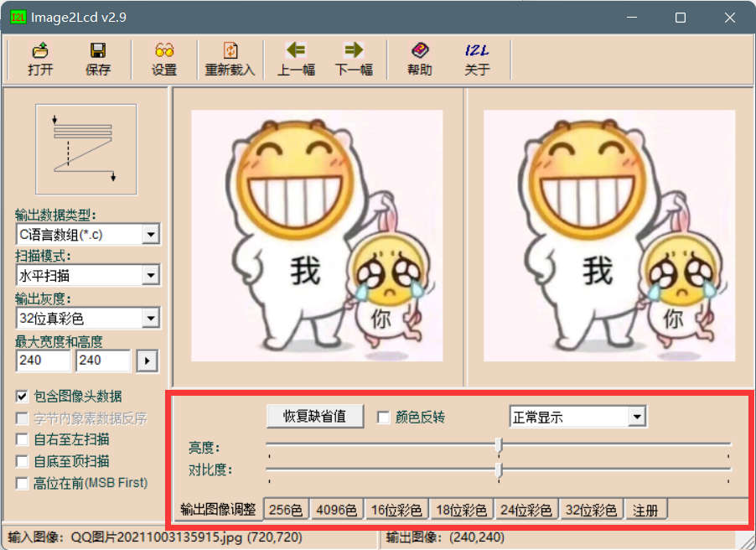The height and width of the screenshot is (550, 756).
Task: Switch to the 24位彩色 tab
Action: [x=526, y=510]
